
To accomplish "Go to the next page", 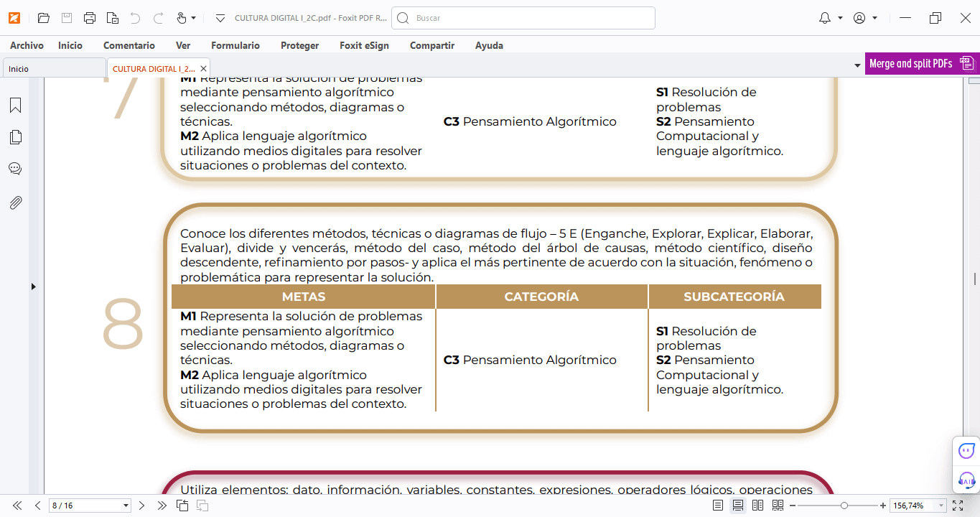I will pos(141,506).
